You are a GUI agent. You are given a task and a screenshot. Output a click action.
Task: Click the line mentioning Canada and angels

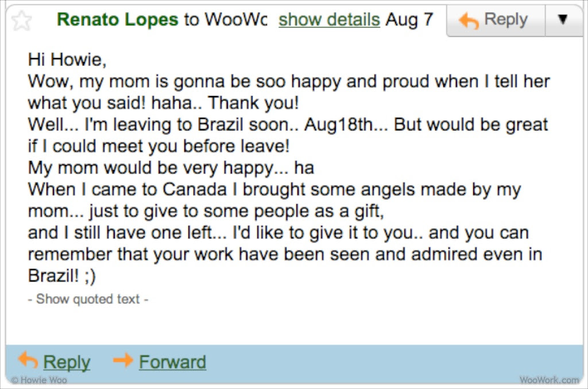coord(274,190)
